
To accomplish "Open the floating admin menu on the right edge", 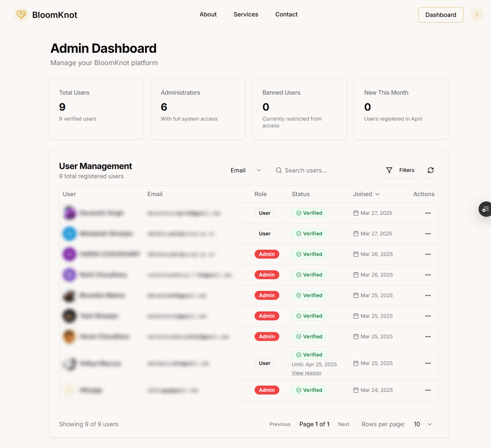I will [x=485, y=209].
